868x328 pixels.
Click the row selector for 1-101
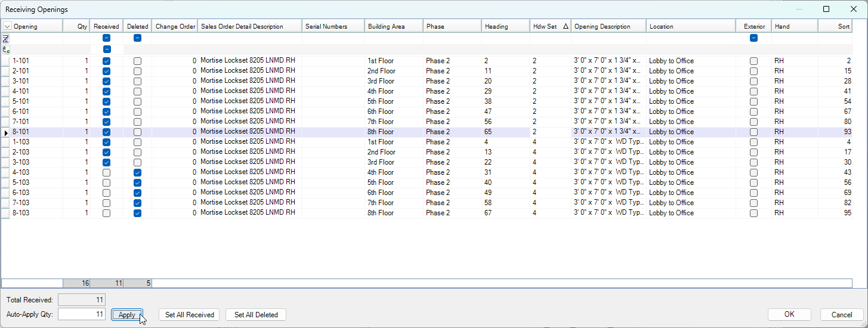click(6, 61)
